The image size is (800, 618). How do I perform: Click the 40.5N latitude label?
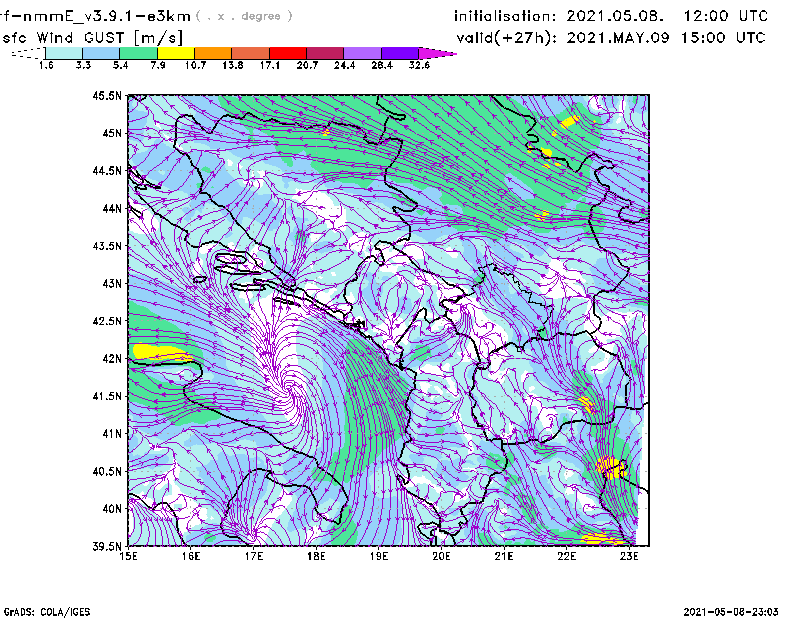107,472
